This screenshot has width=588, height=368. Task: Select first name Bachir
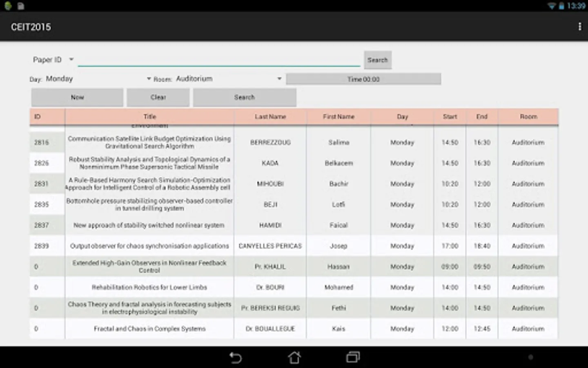(x=339, y=184)
